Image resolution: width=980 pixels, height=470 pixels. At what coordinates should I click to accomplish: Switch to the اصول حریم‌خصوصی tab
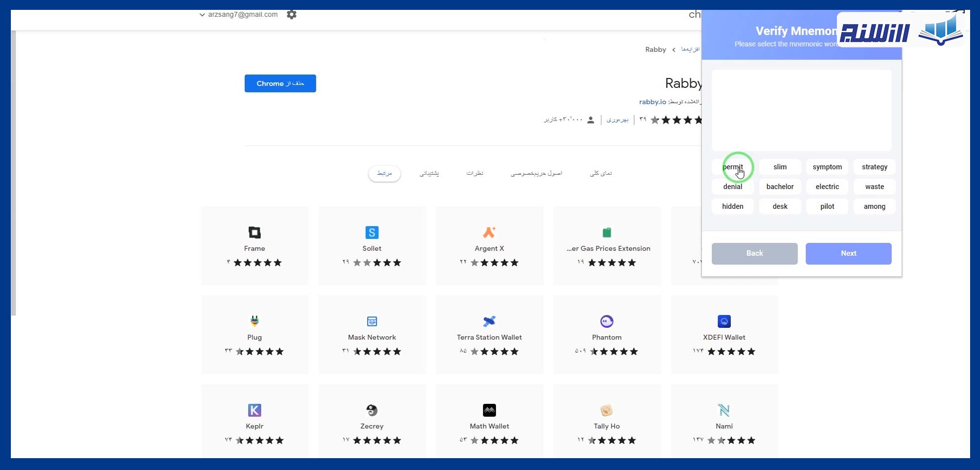click(x=536, y=173)
